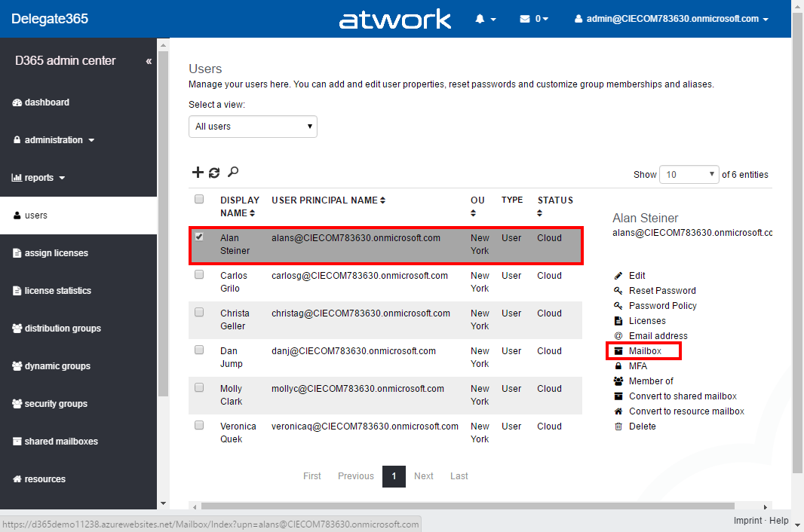804x532 pixels.
Task: Open the Show 10 entries dropdown
Action: click(x=690, y=174)
